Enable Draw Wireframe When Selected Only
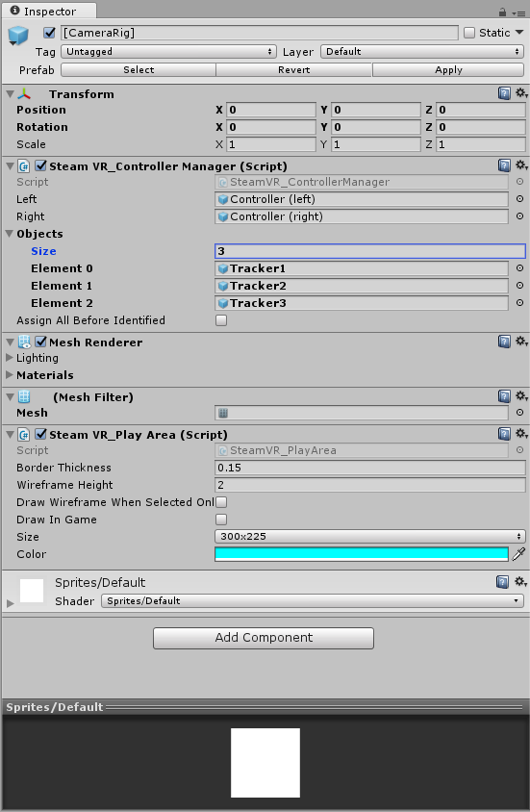Screen dimensions: 530x812 click(x=221, y=502)
